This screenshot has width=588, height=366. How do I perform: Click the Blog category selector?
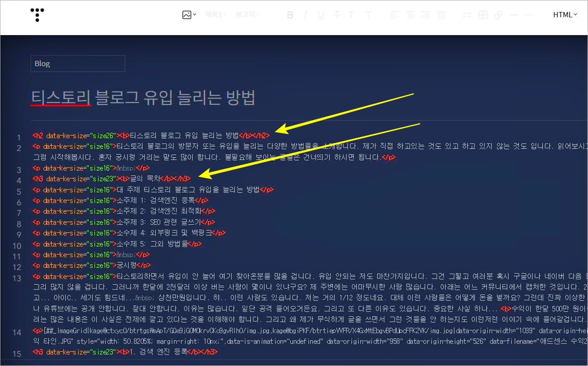[x=78, y=64]
